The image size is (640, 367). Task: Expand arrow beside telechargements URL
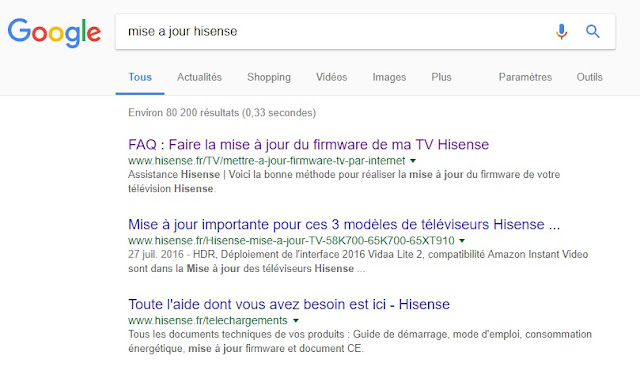(296, 321)
